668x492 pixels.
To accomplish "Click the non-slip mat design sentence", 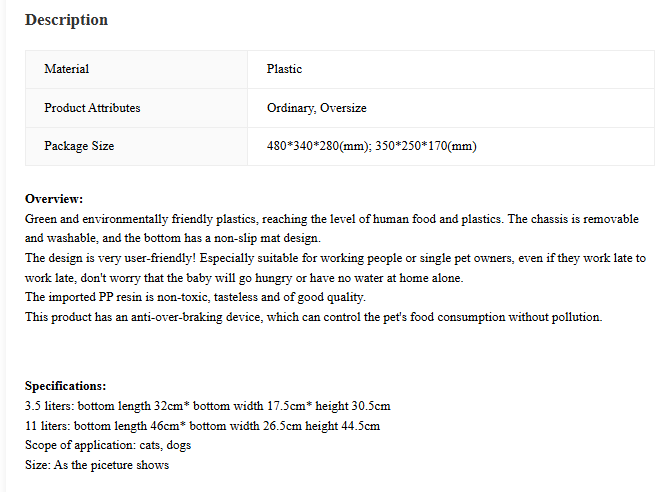I will tap(173, 238).
